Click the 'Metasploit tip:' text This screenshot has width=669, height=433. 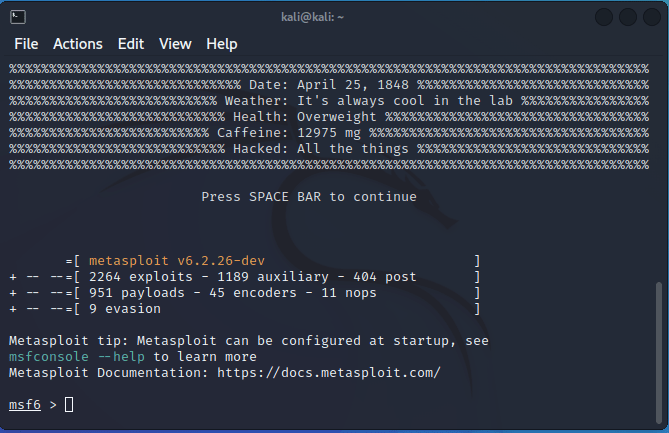[x=69, y=341]
